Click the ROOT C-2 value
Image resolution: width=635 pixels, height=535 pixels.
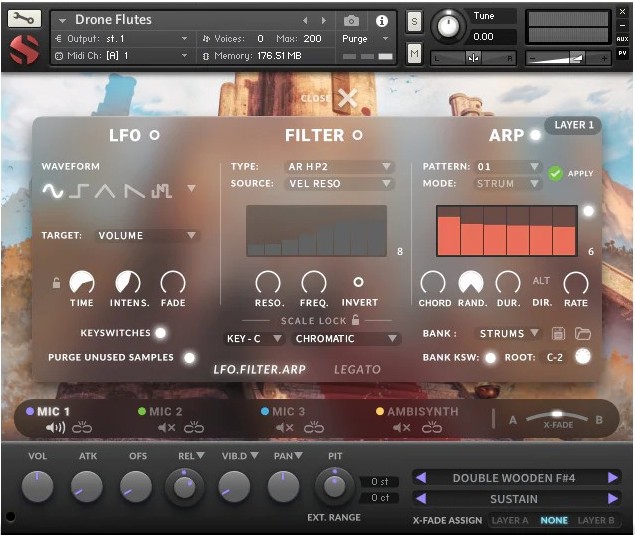[554, 357]
